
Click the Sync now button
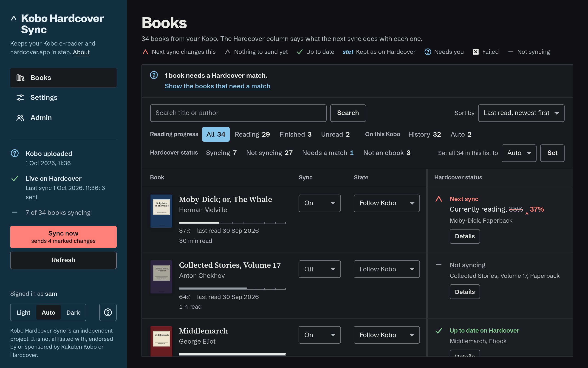[x=63, y=237]
